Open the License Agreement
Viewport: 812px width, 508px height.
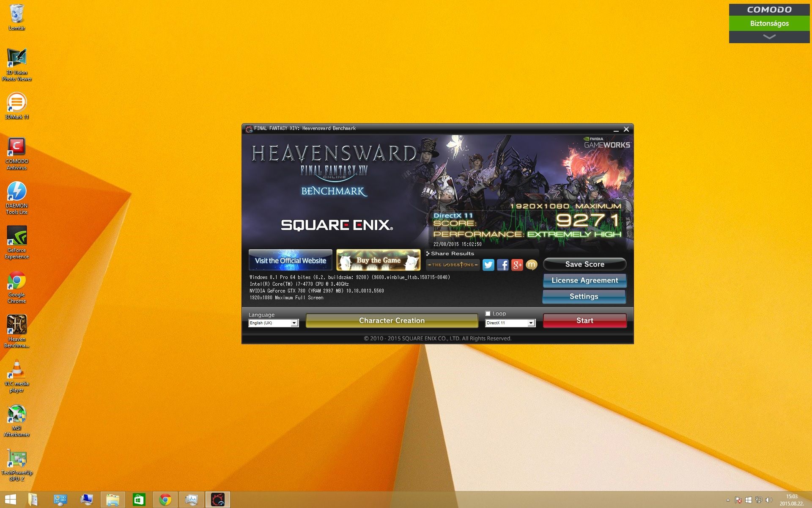(585, 280)
